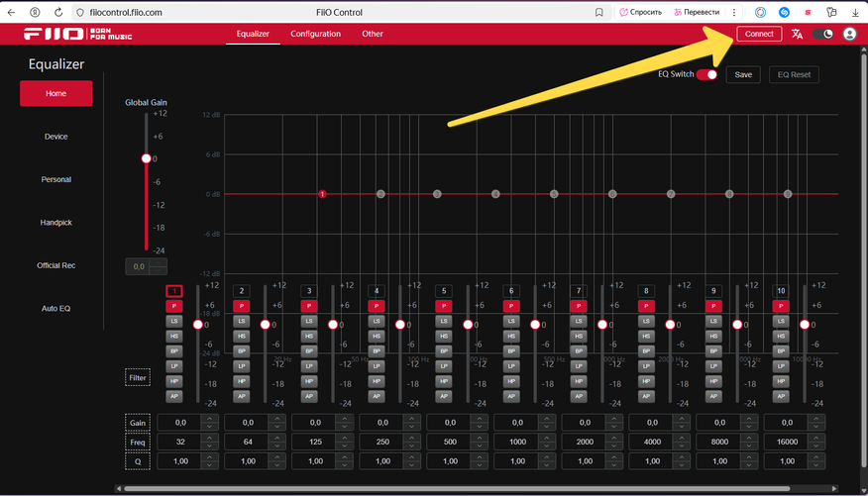Click the Connect button
868x496 pixels.
click(759, 34)
